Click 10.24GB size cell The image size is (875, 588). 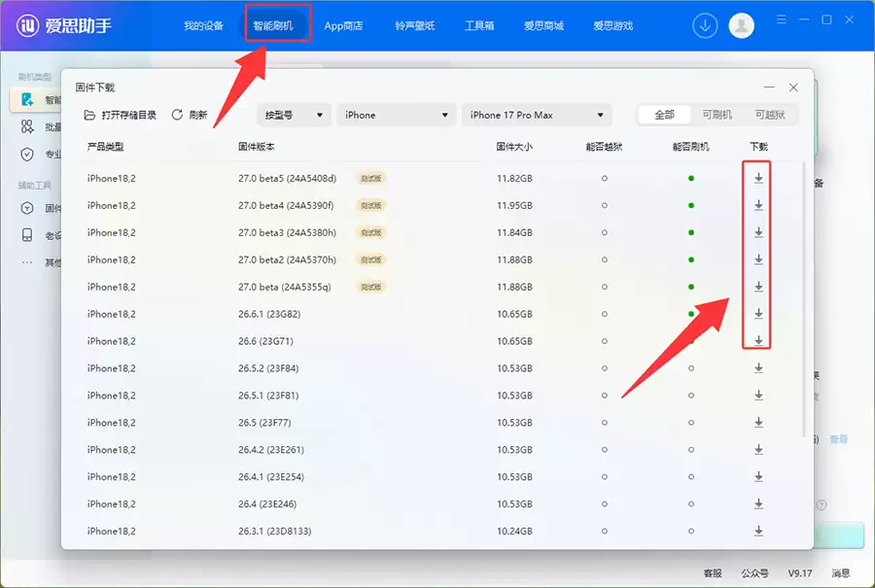[514, 531]
